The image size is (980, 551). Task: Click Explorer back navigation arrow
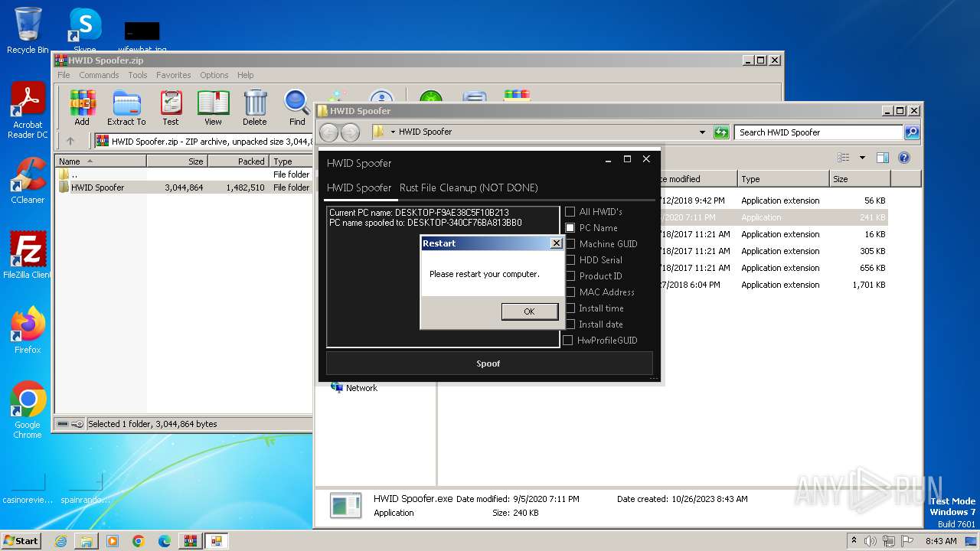point(328,132)
